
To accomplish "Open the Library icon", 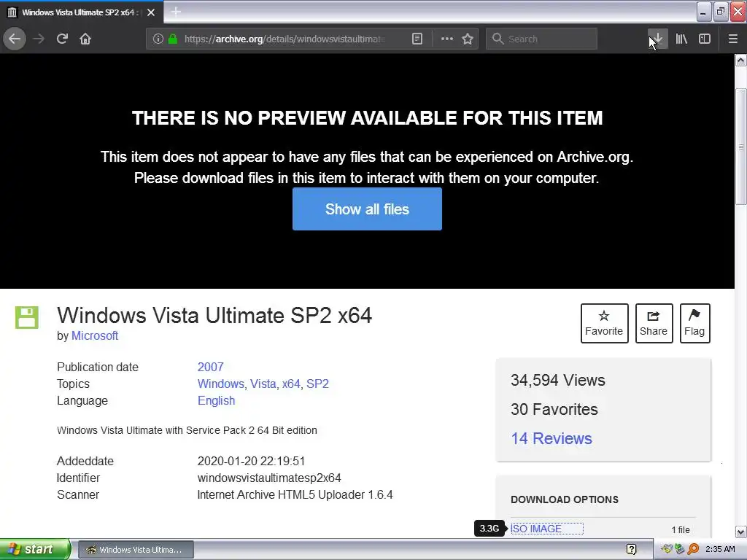I will pos(681,39).
